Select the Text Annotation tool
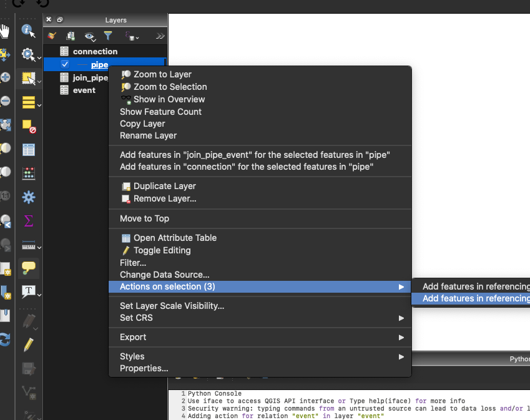Image resolution: width=530 pixels, height=420 pixels. [x=28, y=291]
